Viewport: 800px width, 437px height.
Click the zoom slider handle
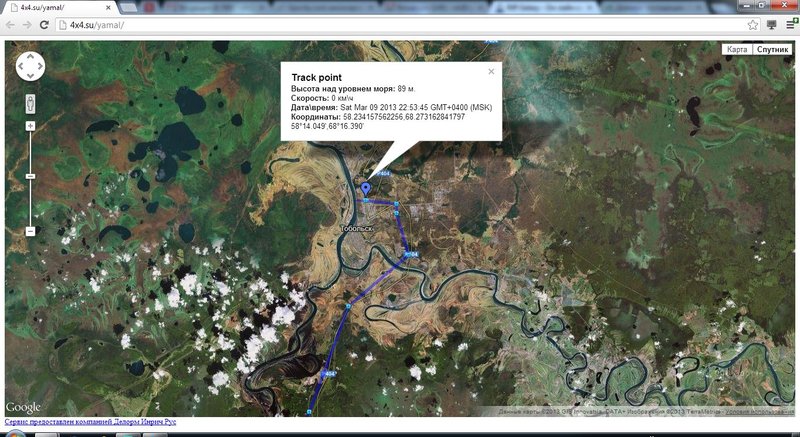point(31,176)
